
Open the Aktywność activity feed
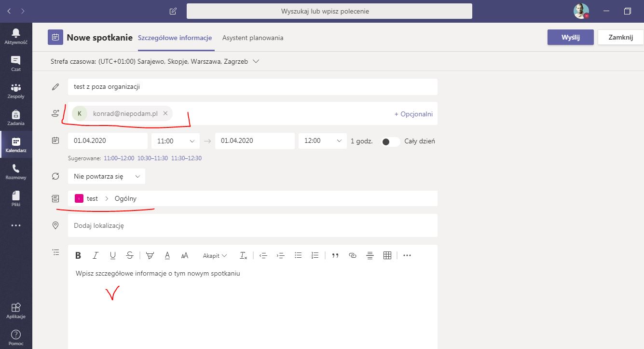click(x=16, y=36)
